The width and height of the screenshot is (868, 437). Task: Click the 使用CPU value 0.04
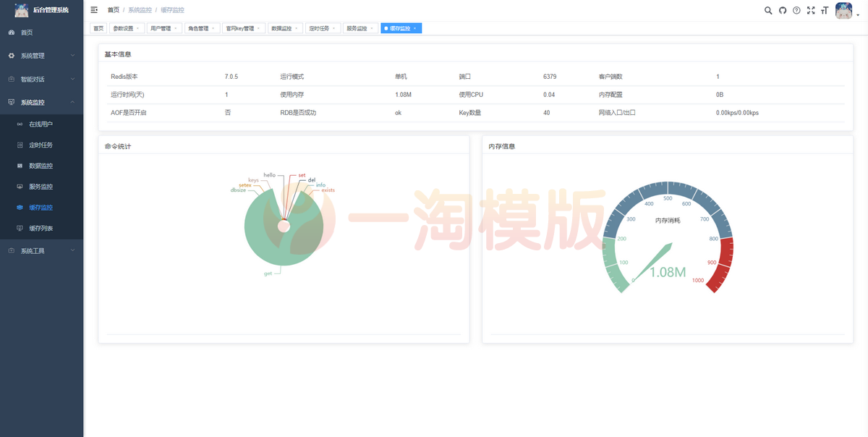[549, 95]
